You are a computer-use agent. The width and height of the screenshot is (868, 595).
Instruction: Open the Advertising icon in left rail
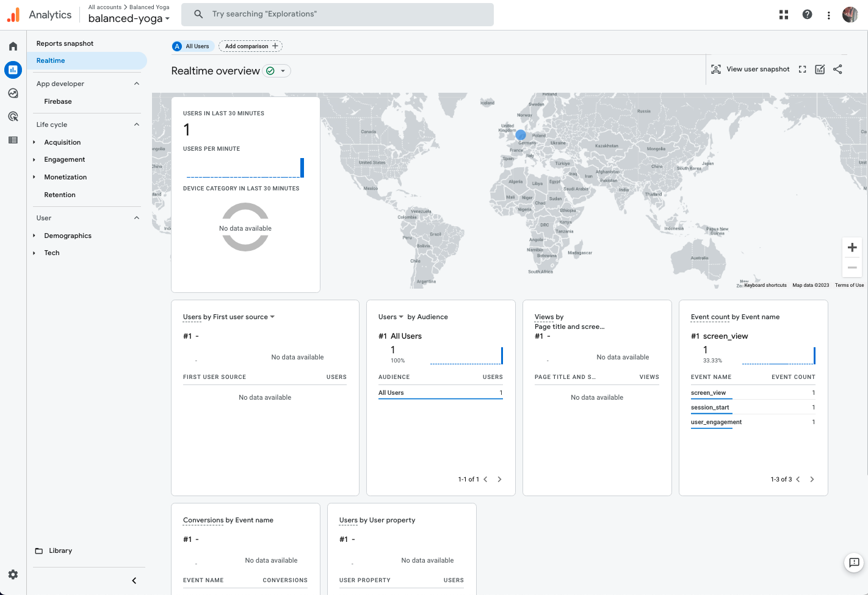pyautogui.click(x=13, y=117)
